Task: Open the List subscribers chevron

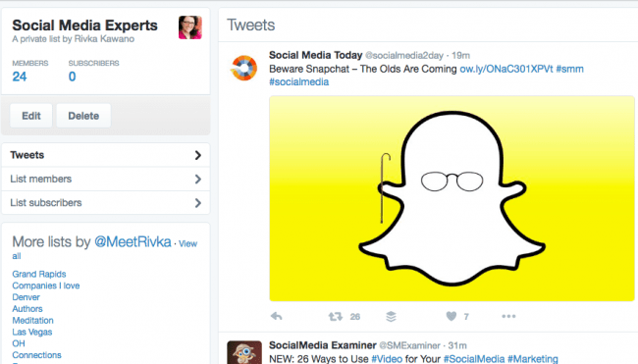Action: (x=197, y=203)
